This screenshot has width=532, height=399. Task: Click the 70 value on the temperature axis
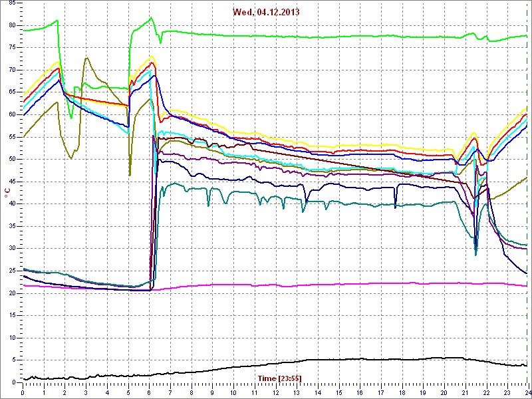click(x=12, y=70)
